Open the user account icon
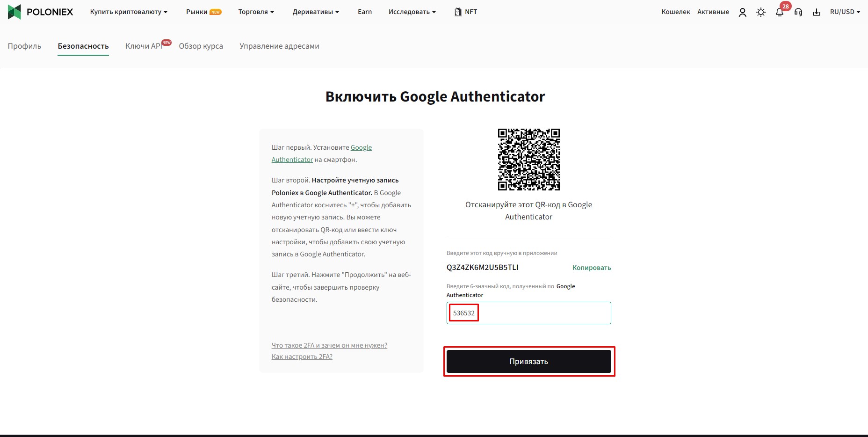 point(742,12)
